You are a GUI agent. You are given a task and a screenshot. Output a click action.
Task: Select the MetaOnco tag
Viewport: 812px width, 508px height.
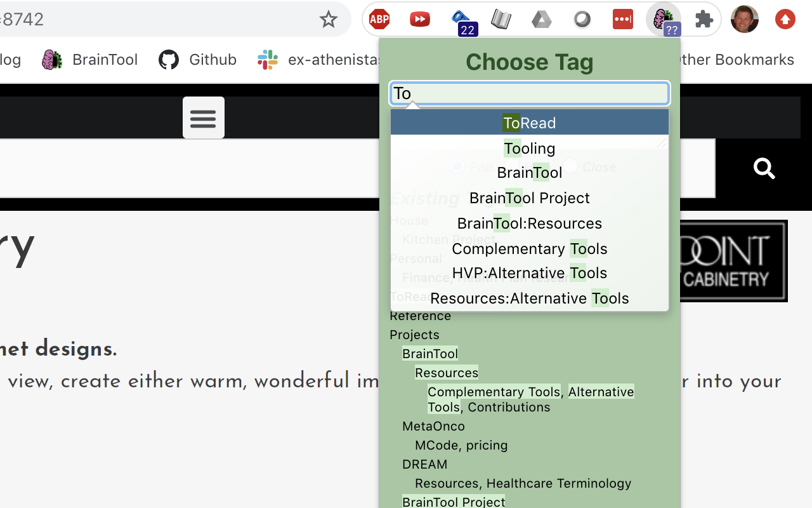click(x=433, y=426)
